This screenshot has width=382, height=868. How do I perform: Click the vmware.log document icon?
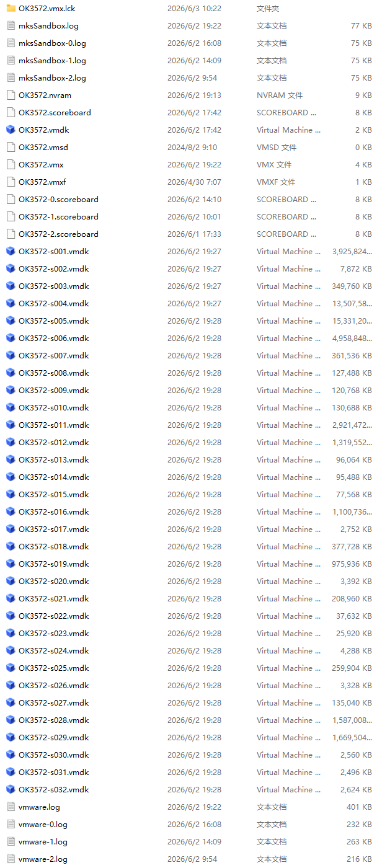coord(11,807)
